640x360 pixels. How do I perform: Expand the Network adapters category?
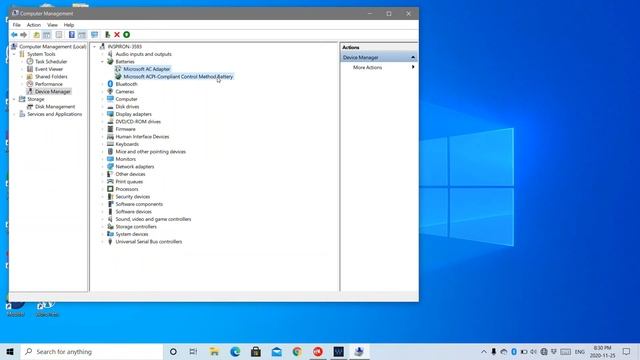102,167
